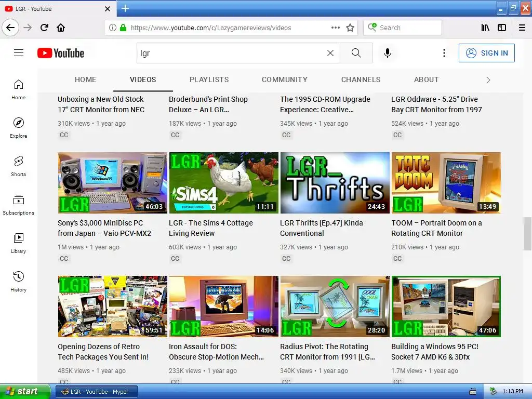The height and width of the screenshot is (399, 532).
Task: Open title Iron Assault for DOS
Action: coord(216,352)
